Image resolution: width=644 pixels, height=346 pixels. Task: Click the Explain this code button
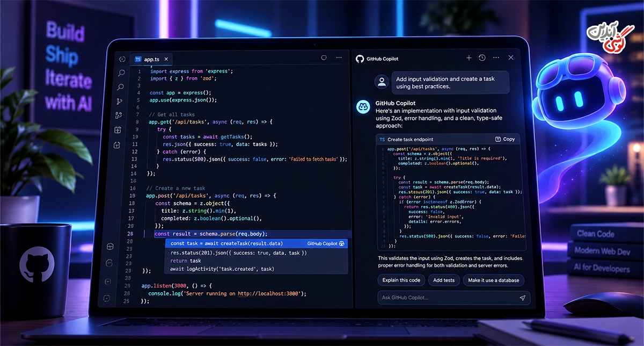click(401, 280)
